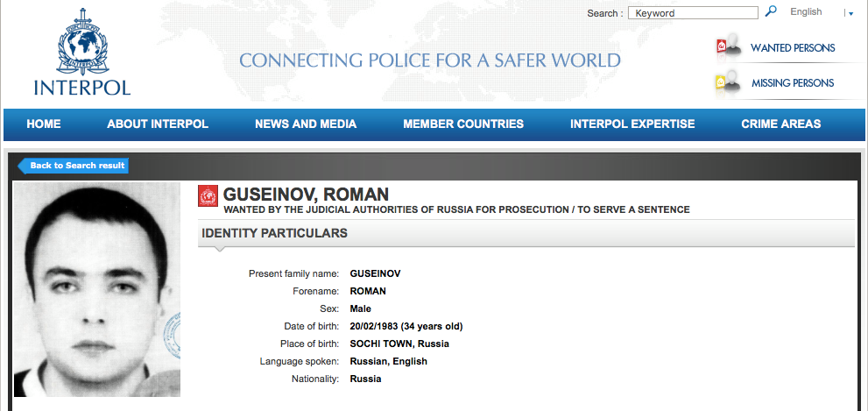Click the 'Language spoken:' label
868x411 pixels.
299,362
